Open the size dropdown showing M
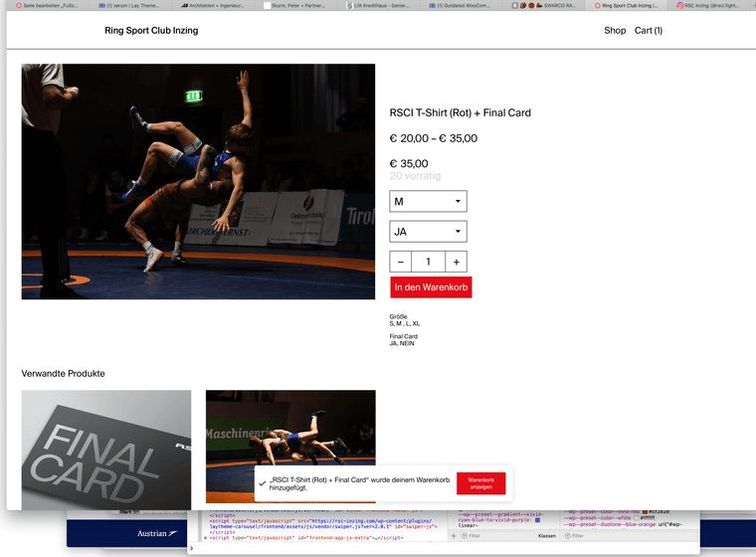 click(428, 202)
